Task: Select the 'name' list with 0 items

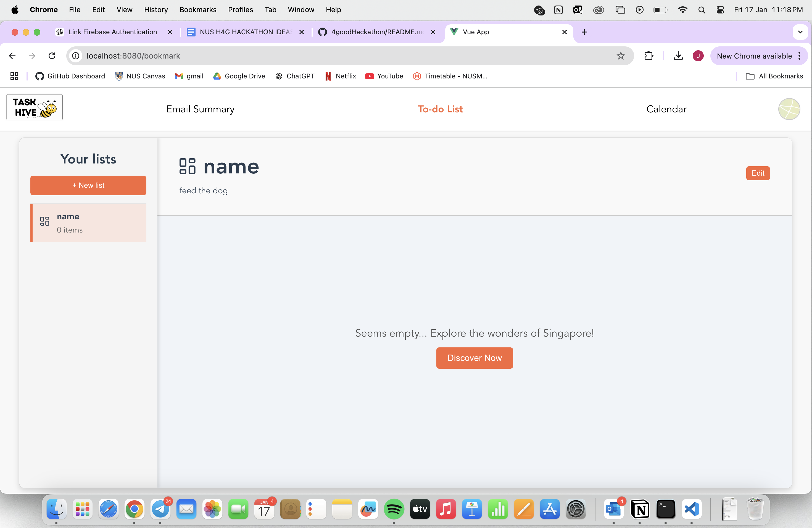Action: tap(89, 223)
